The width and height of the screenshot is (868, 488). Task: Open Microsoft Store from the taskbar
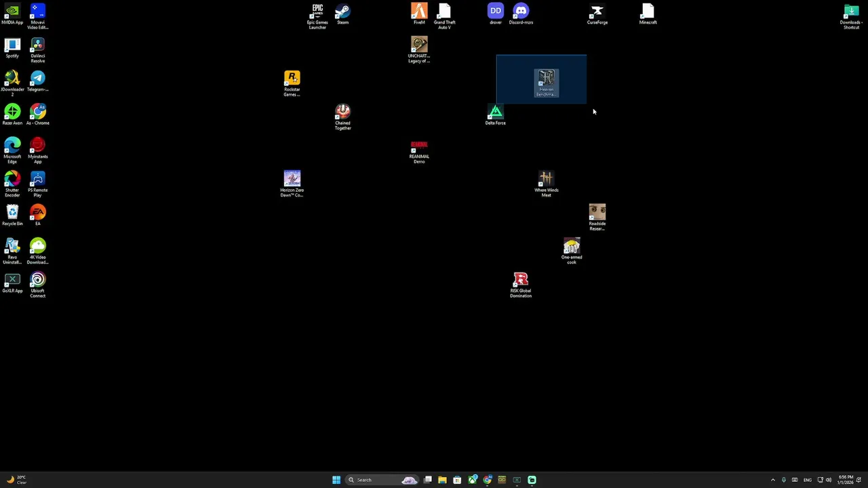click(x=457, y=480)
